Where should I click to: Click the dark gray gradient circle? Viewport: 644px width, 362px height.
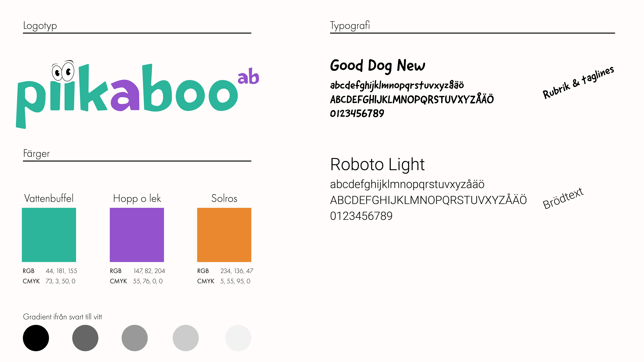pyautogui.click(x=85, y=338)
